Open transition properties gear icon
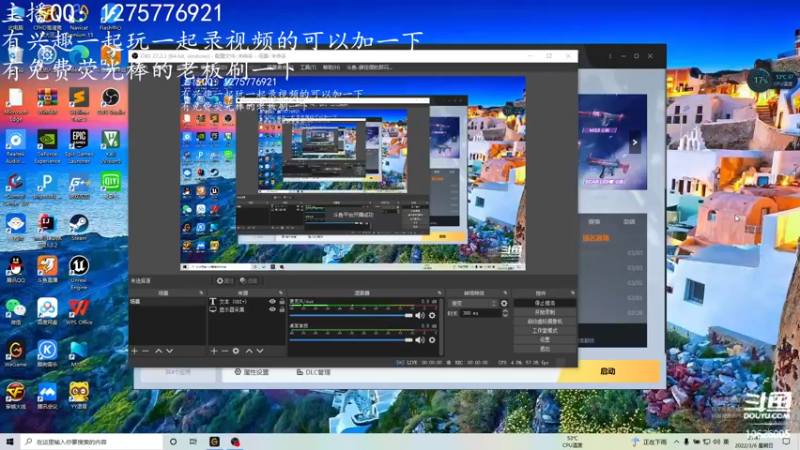Viewport: 800px width, 450px height. coord(504,303)
